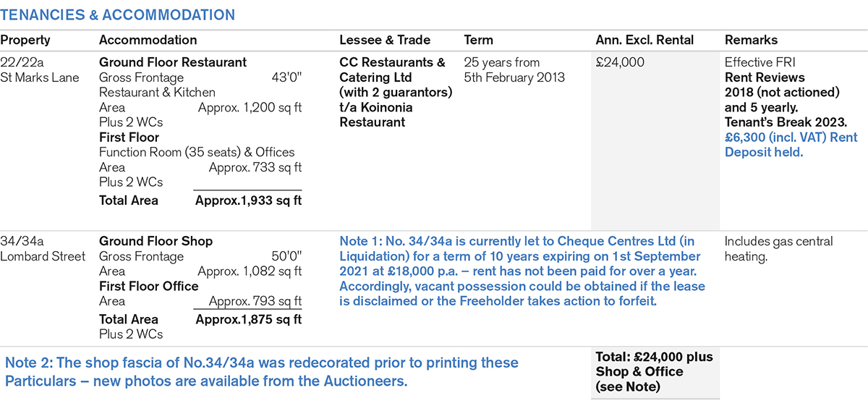The image size is (868, 406).
Task: Click the Ground Floor Shop heading
Action: [x=156, y=241]
